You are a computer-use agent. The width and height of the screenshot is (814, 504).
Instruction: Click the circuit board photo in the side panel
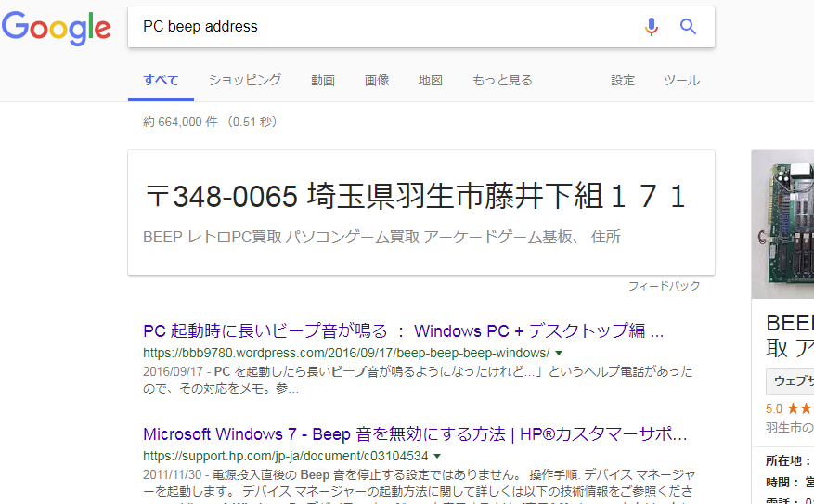pos(782,225)
